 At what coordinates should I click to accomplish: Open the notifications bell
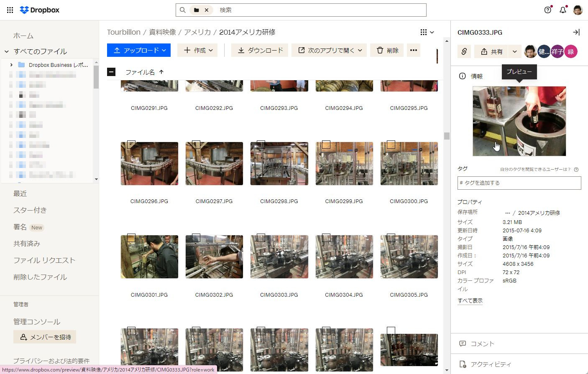[x=563, y=10]
